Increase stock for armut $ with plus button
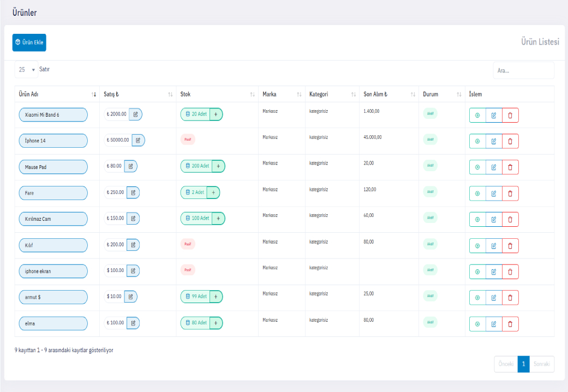 (x=216, y=297)
